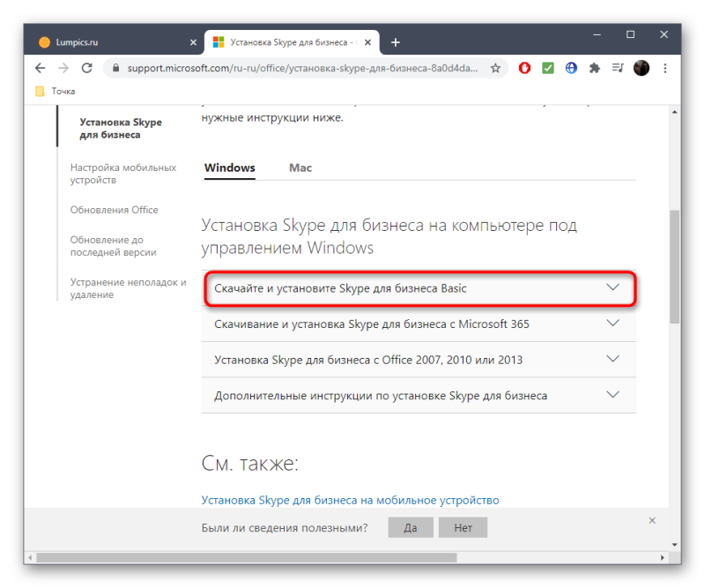Open the Chrome three-dot menu

point(665,68)
